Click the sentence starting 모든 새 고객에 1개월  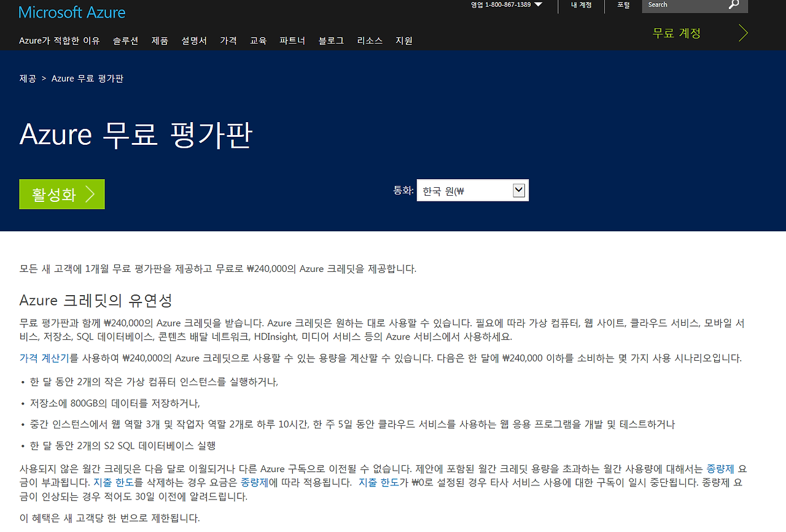(x=218, y=269)
